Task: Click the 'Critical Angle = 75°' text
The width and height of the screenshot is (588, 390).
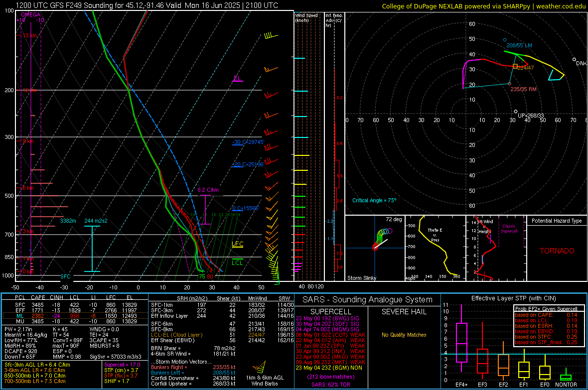Action: click(374, 200)
